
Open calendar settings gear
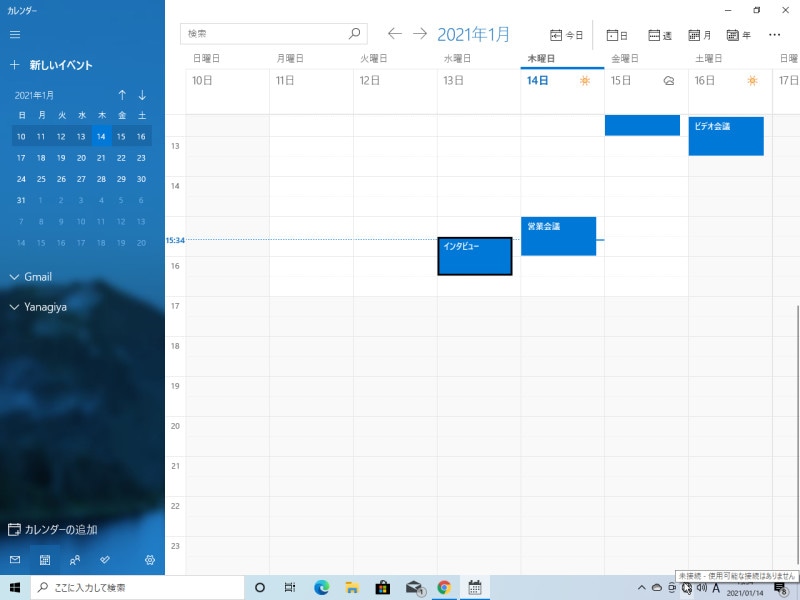point(149,560)
